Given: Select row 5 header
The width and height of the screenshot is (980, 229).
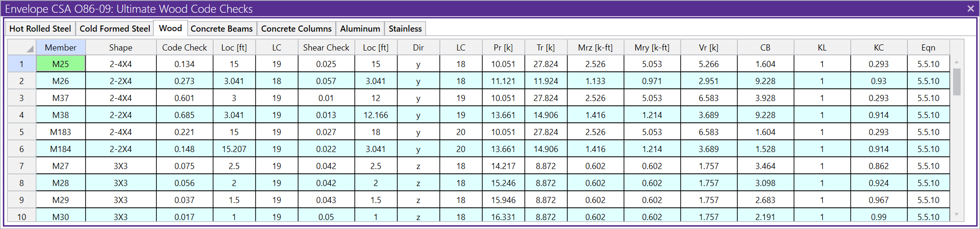Looking at the screenshot, I should tap(22, 132).
